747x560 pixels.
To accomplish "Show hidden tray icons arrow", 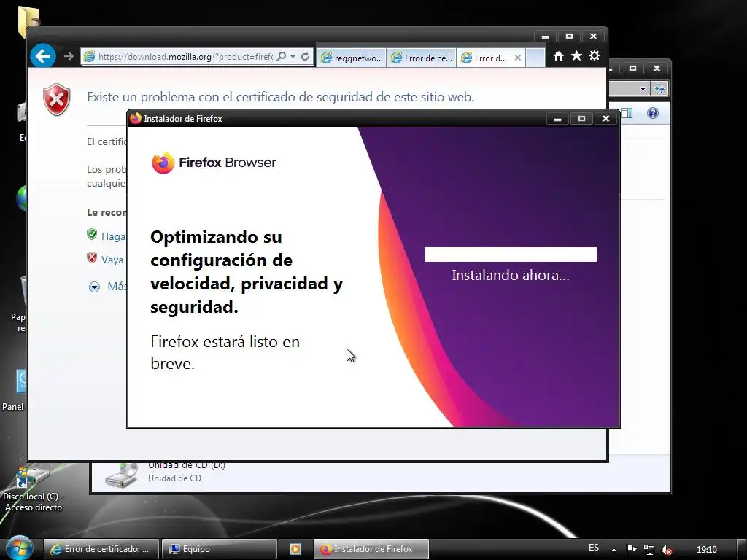I will point(614,550).
